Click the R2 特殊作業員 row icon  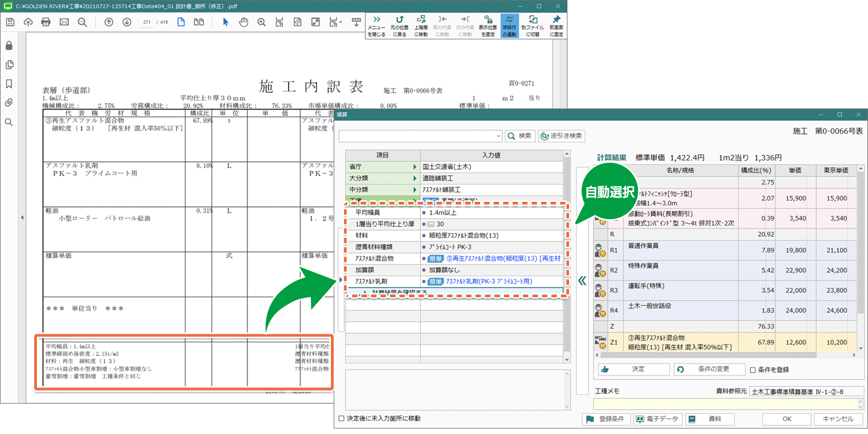[x=600, y=270]
